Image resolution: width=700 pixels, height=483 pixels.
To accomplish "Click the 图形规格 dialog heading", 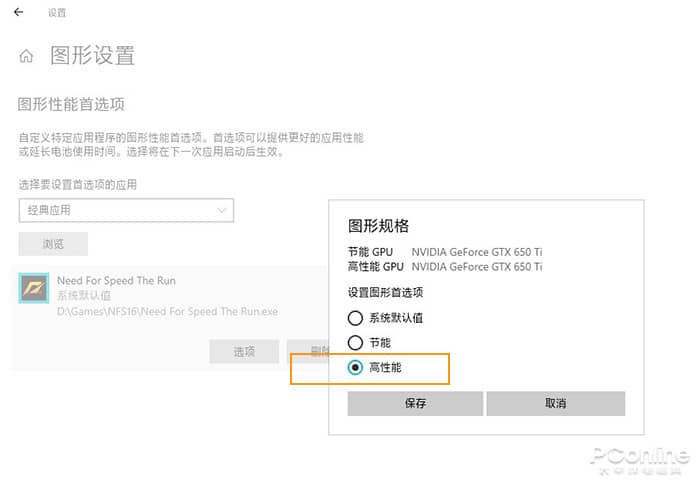I will [379, 226].
